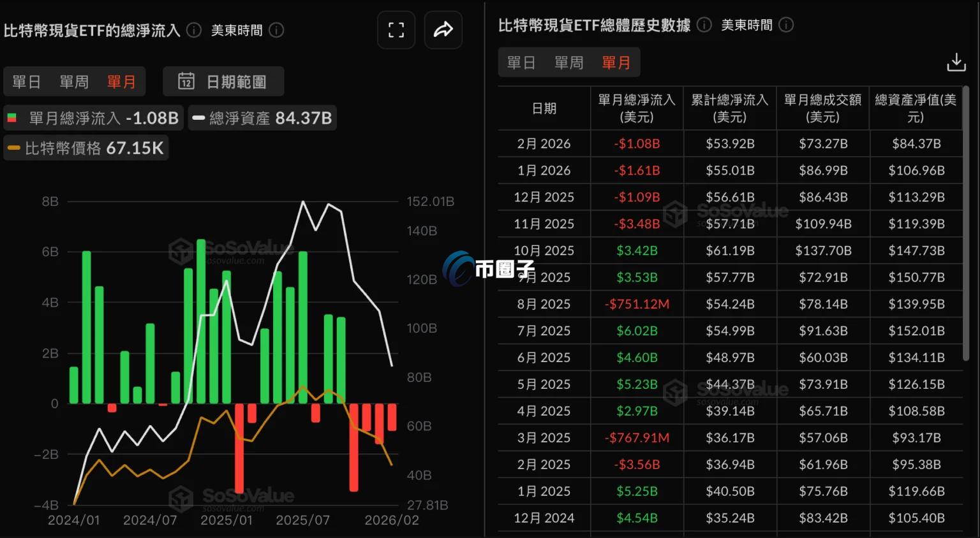Switch table to 單周 weekly view

[x=568, y=62]
